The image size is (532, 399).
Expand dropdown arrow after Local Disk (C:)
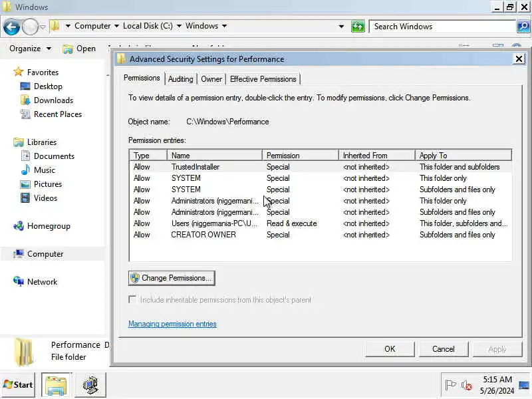click(x=179, y=26)
